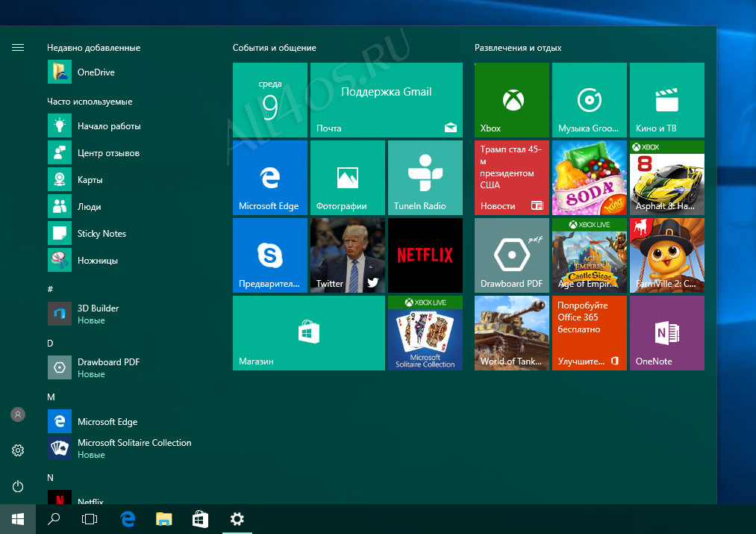
Task: Open Store from the taskbar
Action: [200, 519]
